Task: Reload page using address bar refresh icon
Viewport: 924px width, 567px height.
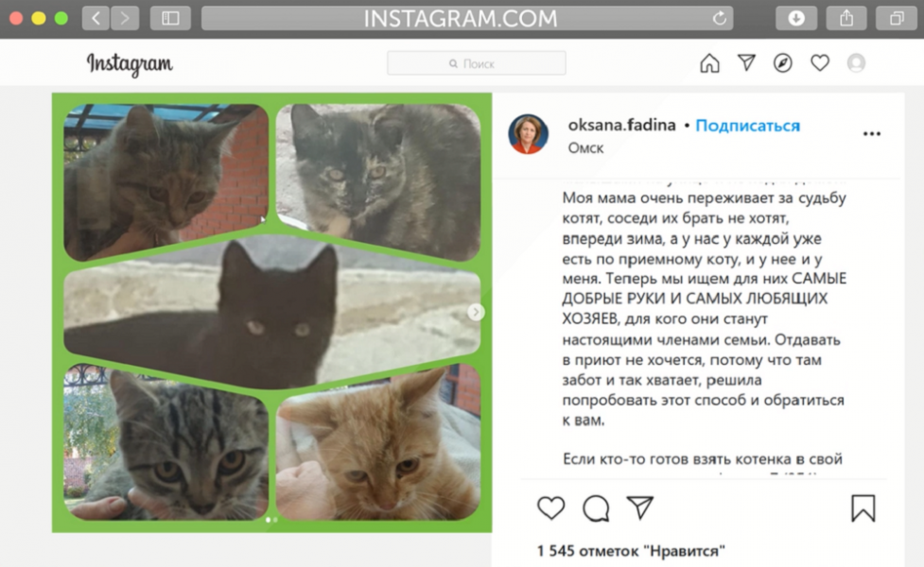Action: pyautogui.click(x=719, y=18)
